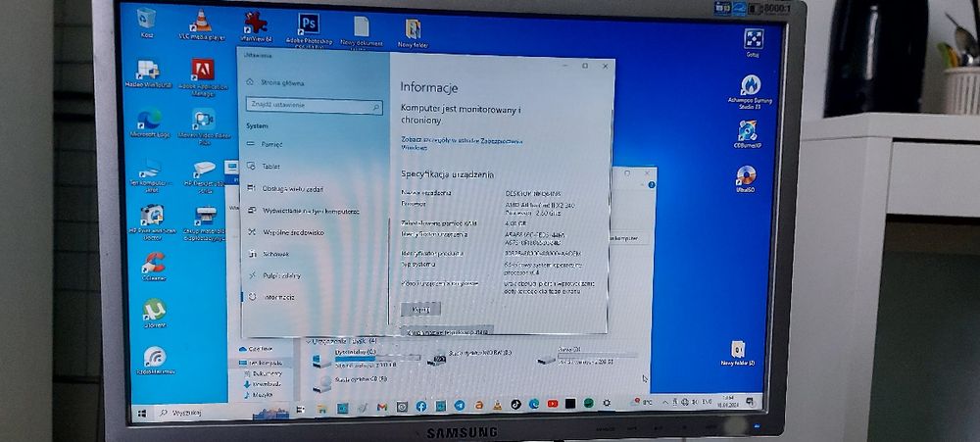The height and width of the screenshot is (442, 980).
Task: Open IrfanView 64 desktop shortcut
Action: (256, 26)
